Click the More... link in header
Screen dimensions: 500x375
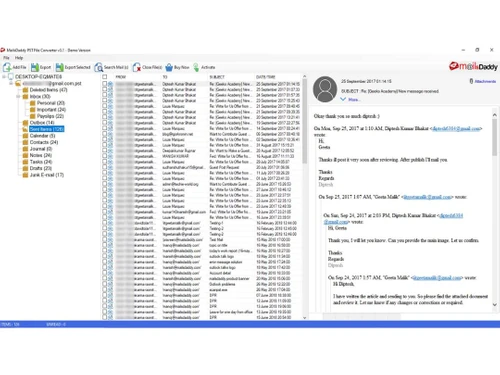(x=354, y=99)
